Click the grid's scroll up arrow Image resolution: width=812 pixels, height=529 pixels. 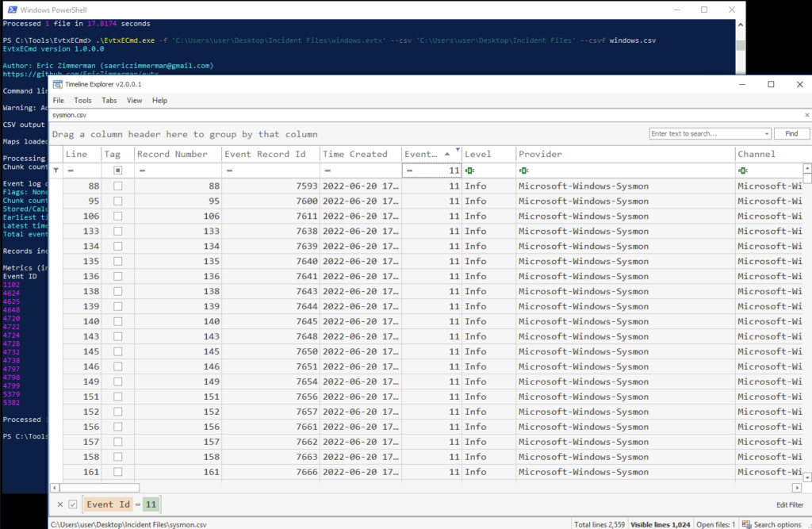pyautogui.click(x=806, y=168)
